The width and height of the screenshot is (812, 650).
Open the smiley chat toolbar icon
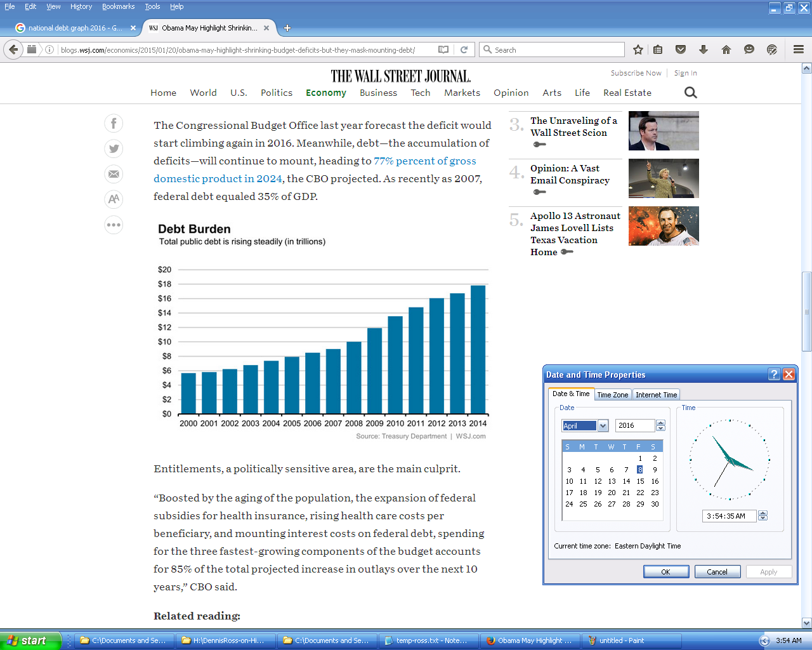749,50
